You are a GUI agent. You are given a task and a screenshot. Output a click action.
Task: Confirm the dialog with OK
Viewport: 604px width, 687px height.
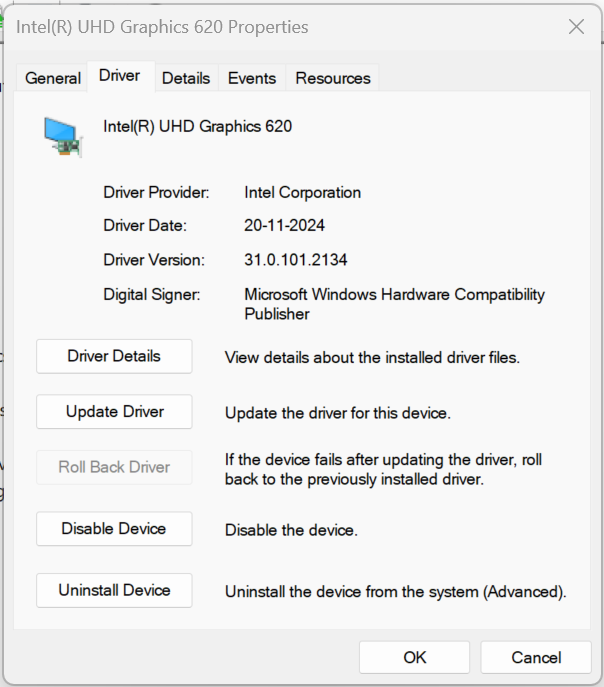coord(414,658)
